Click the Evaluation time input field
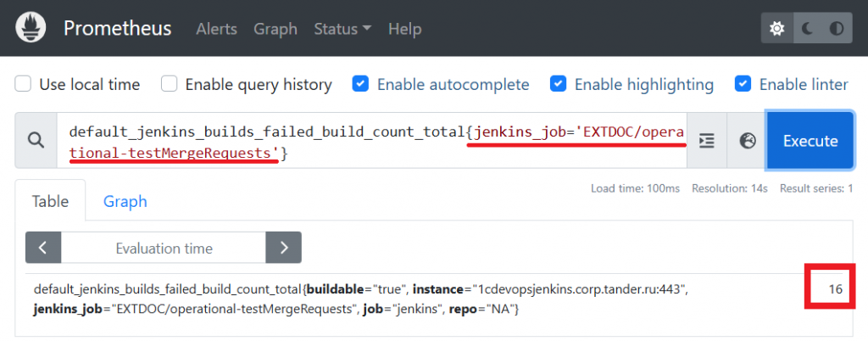 pyautogui.click(x=164, y=248)
